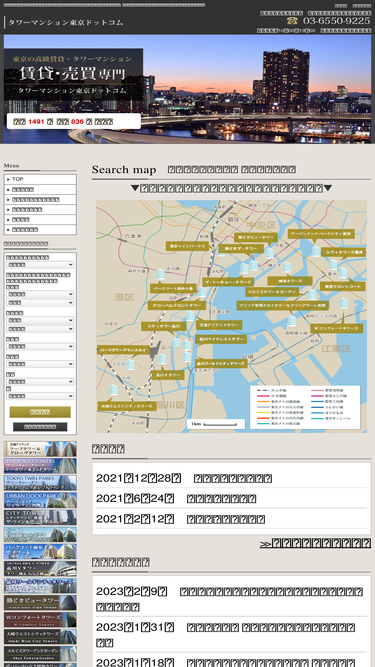
Task: Click the building icon beside スカイズタワー&ガーデン
Action: 312,294
